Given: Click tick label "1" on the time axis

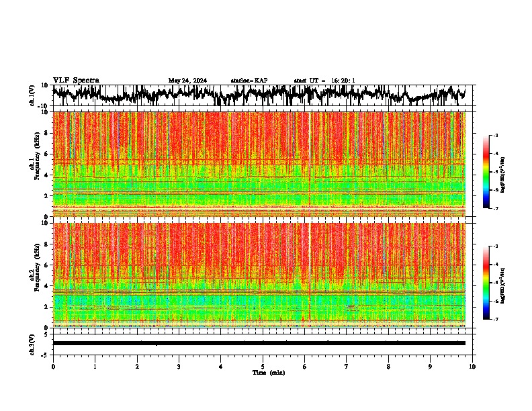Looking at the screenshot, I should [x=95, y=367].
